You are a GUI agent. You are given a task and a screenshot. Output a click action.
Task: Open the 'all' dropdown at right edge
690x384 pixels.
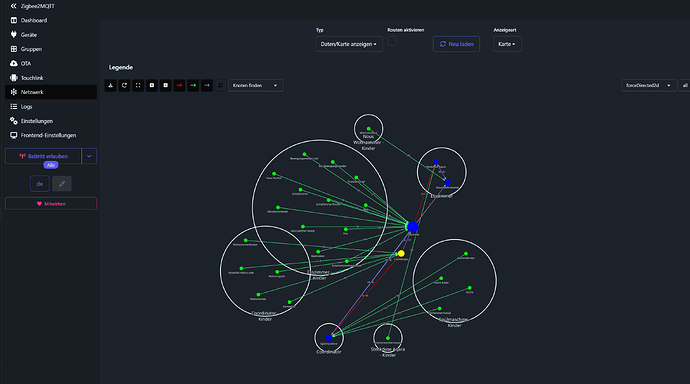coord(685,85)
